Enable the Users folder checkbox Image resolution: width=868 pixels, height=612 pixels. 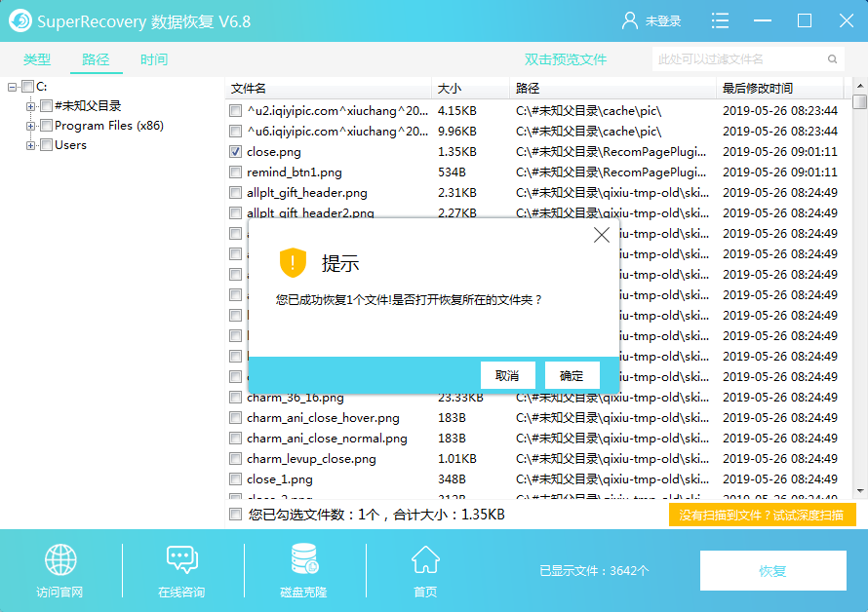(46, 144)
